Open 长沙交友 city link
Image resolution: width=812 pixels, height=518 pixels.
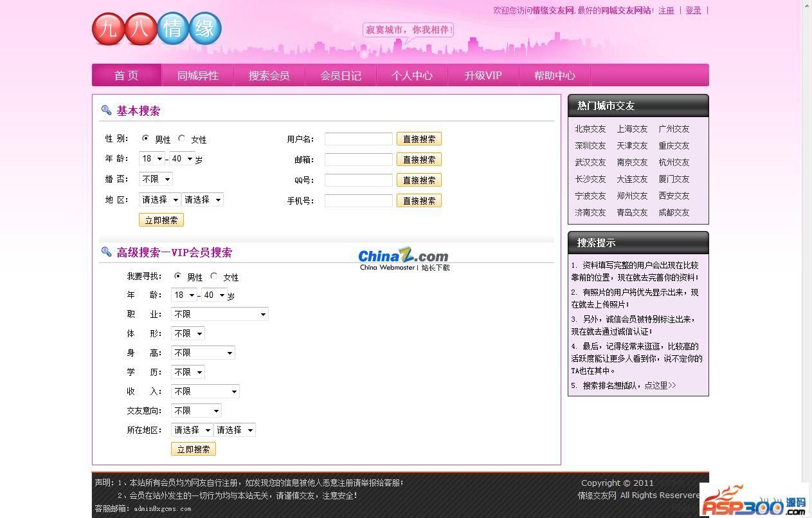(x=590, y=179)
